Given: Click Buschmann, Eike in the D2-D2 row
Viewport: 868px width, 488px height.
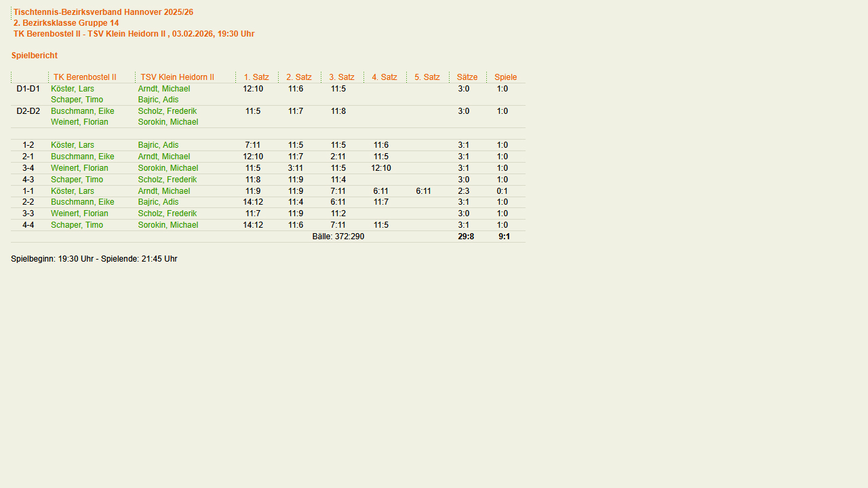Looking at the screenshot, I should (82, 111).
